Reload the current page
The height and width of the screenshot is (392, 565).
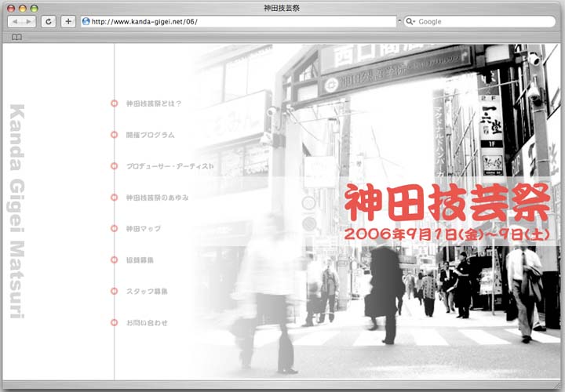point(49,21)
